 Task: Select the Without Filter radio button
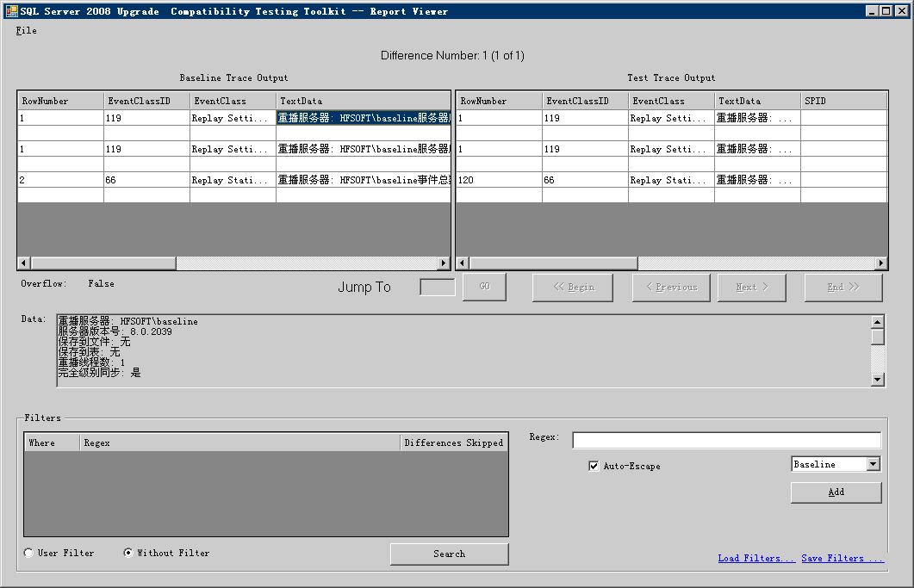coord(128,553)
